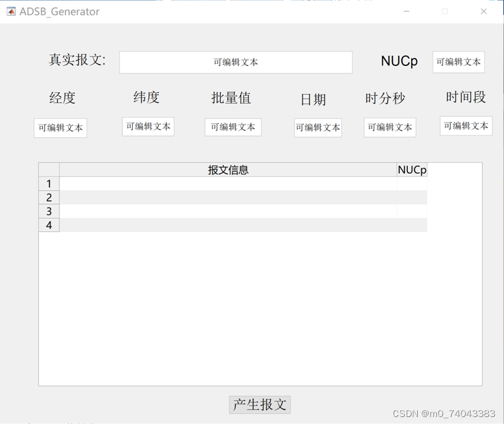Screen dimensions: 504x424
Task: Click the 真实报文 label
Action: 76,61
